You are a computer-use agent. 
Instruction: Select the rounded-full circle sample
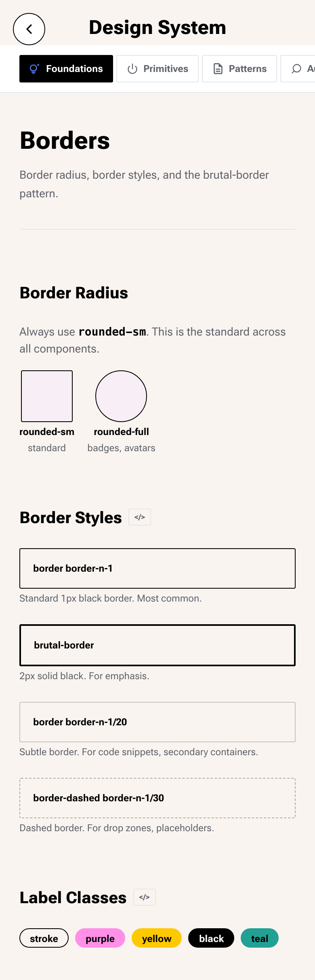[x=121, y=396]
